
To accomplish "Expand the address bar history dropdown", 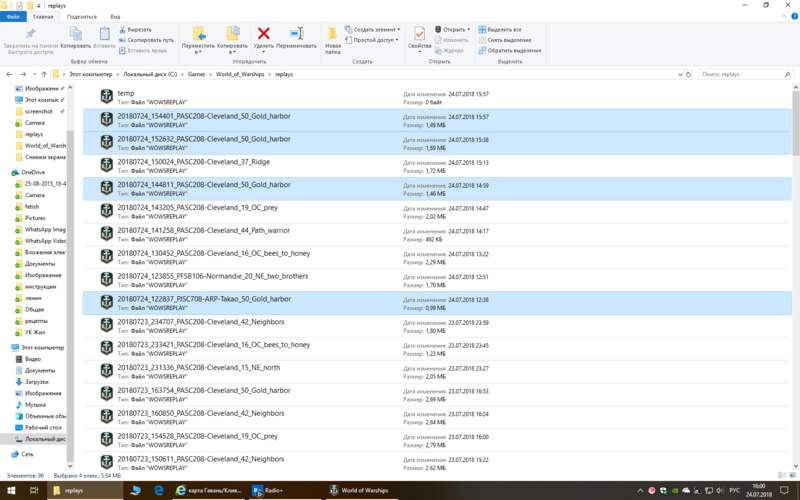I will [680, 74].
